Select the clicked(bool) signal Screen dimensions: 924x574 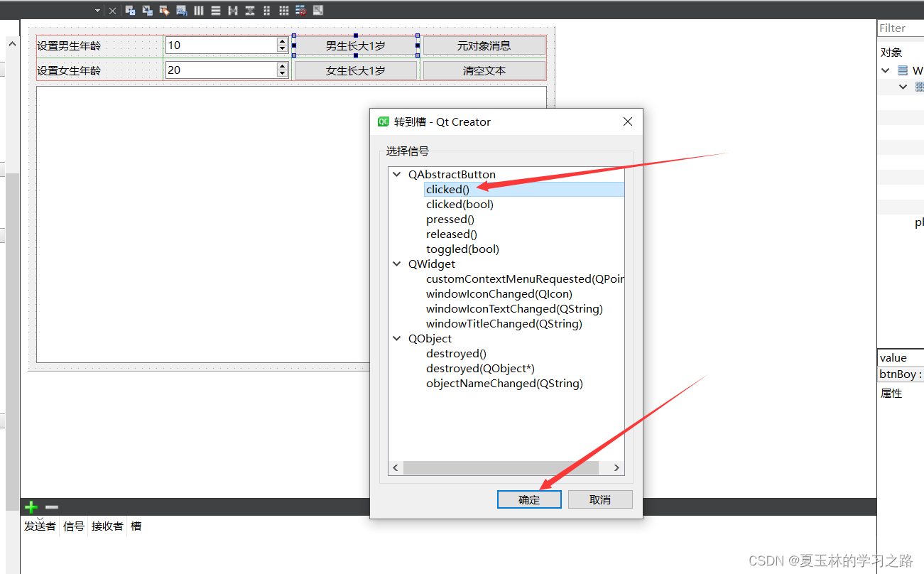click(460, 205)
